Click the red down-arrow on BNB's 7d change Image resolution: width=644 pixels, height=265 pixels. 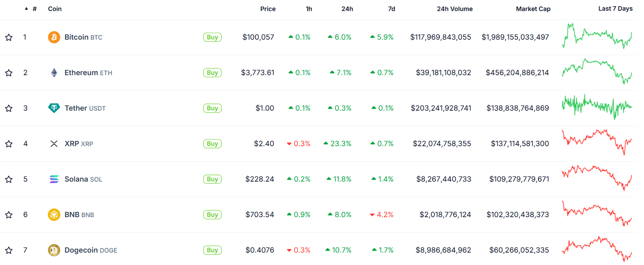point(371,214)
